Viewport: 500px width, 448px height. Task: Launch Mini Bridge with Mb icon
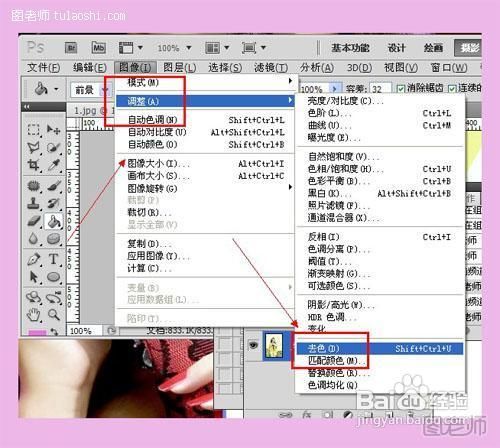click(x=99, y=48)
